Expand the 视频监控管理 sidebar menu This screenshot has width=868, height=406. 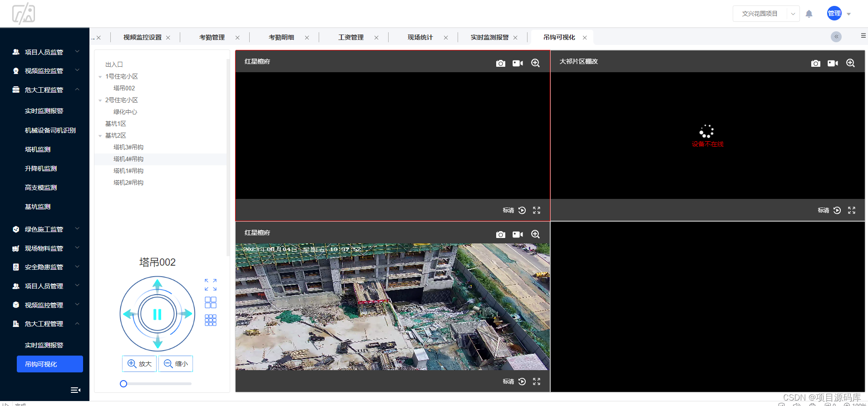[44, 305]
